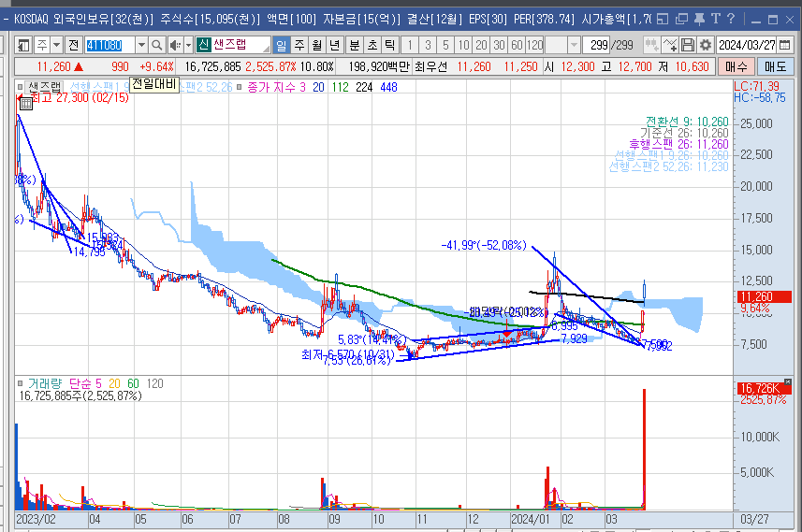Open stock search with the magnifier icon

pyautogui.click(x=157, y=46)
